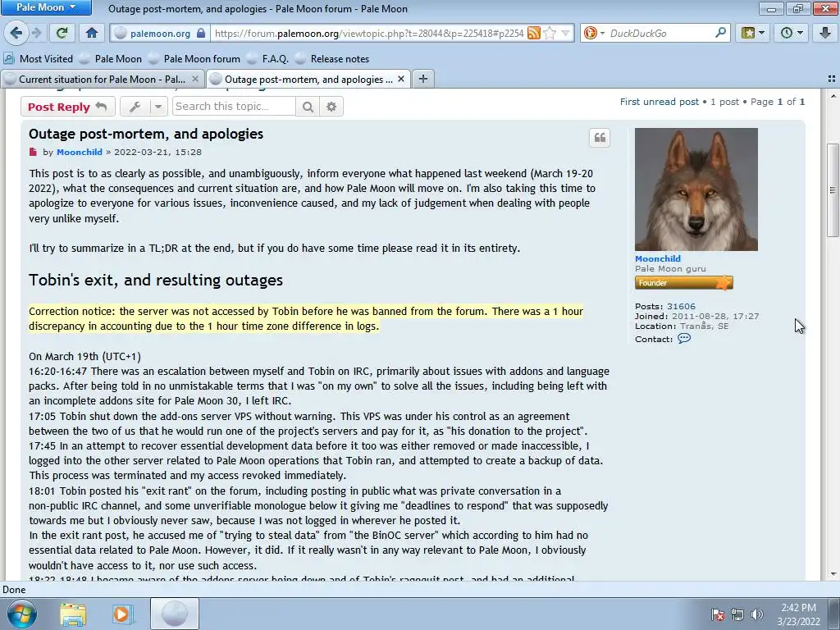Open the Release notes bookmark

332,59
